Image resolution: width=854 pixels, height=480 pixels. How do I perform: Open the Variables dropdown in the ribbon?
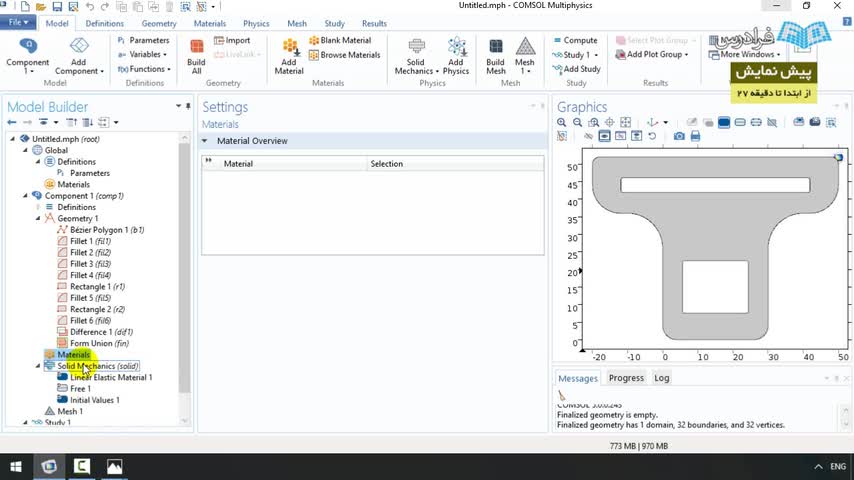[142, 54]
